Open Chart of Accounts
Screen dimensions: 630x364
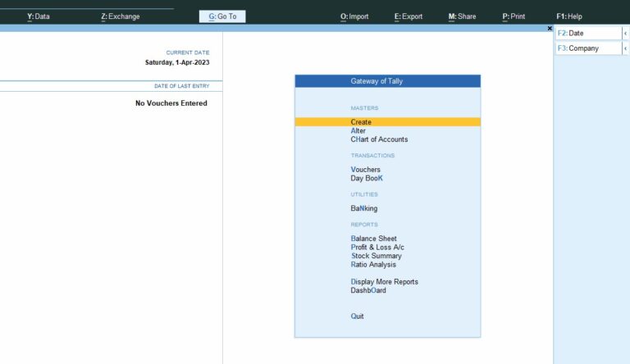click(x=379, y=139)
